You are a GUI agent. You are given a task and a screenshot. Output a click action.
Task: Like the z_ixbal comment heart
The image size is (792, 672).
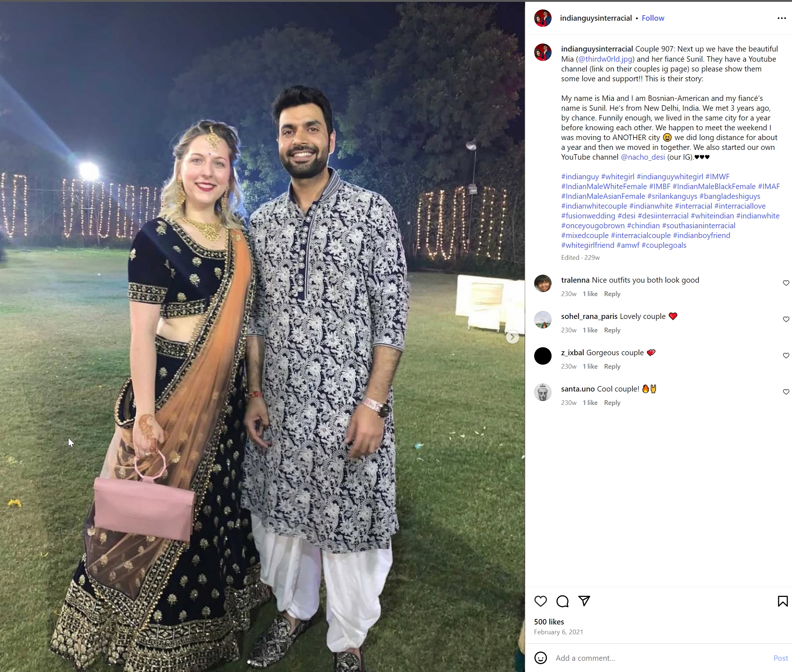[x=786, y=356]
